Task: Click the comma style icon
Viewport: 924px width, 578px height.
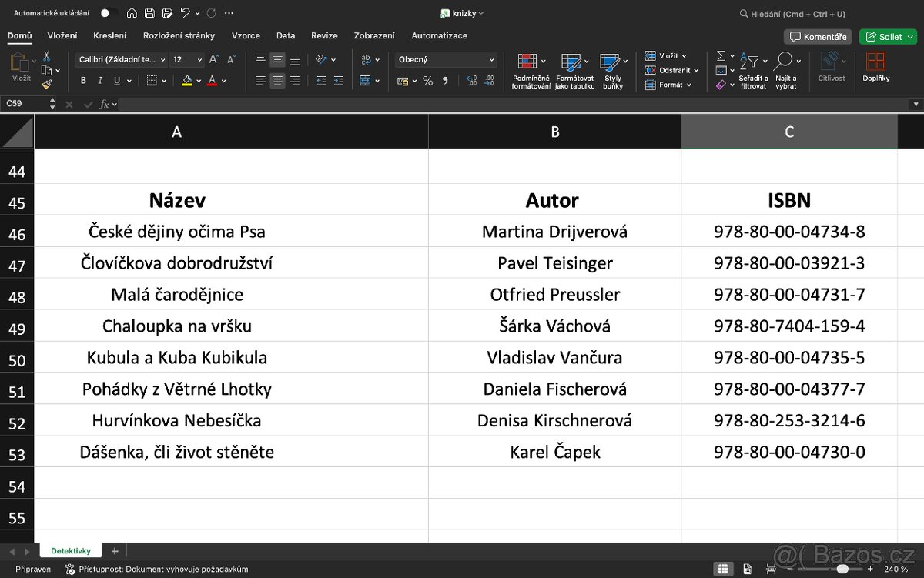Action: 445,79
